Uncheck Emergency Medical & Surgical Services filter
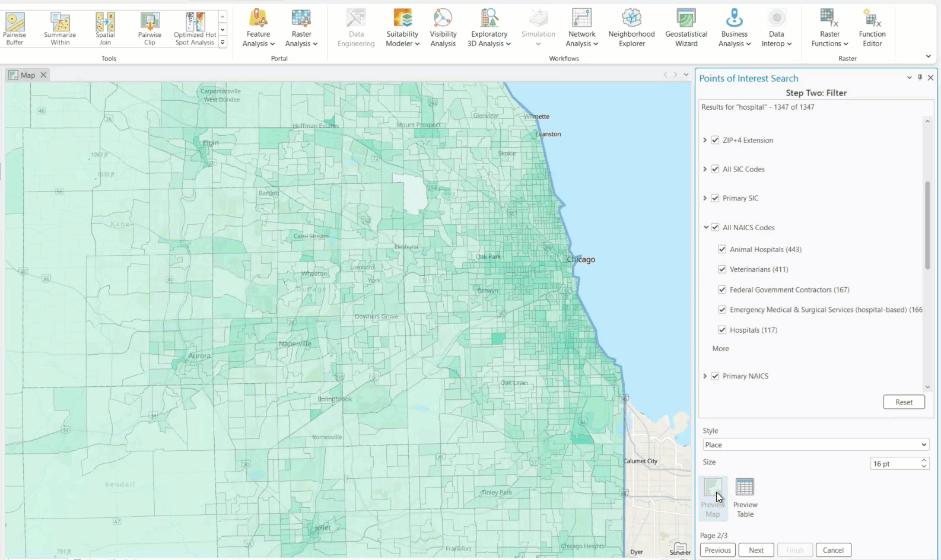This screenshot has width=941, height=560. (722, 310)
